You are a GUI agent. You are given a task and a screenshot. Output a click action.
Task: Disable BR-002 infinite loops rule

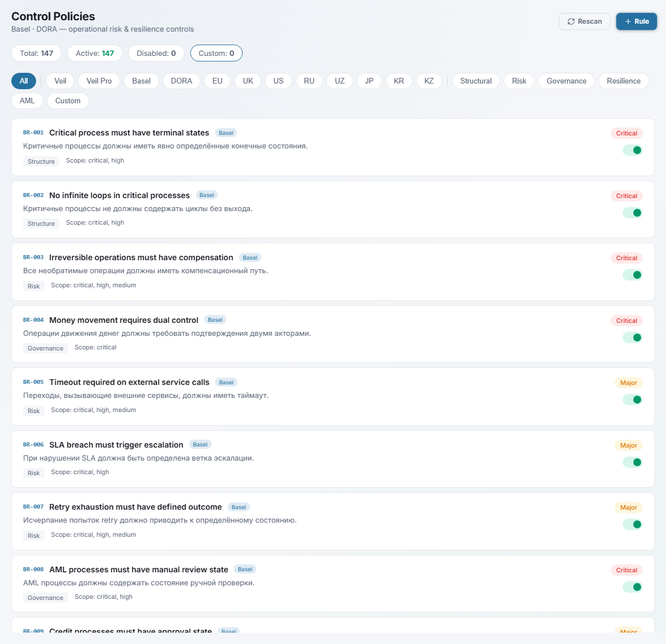(632, 213)
